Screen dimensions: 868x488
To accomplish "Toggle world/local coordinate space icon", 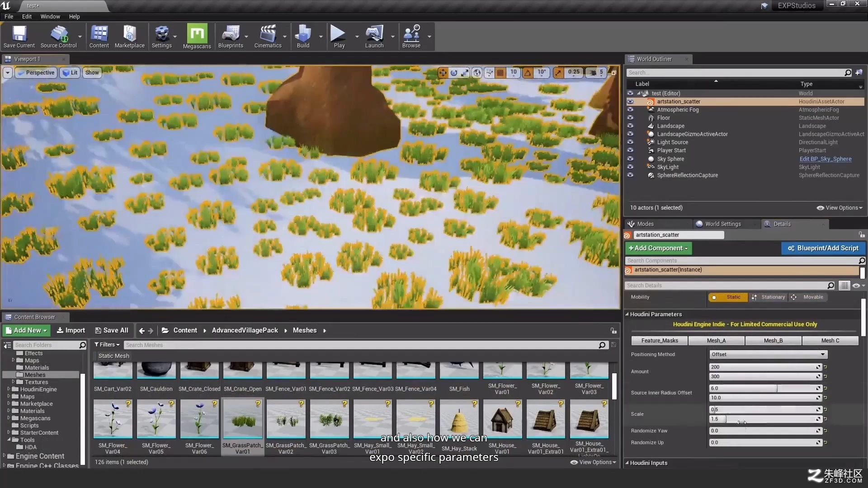I will (477, 73).
